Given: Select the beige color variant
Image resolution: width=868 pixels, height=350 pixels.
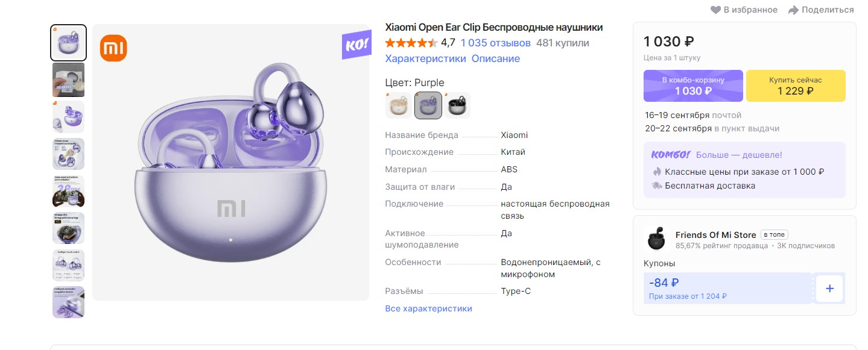Looking at the screenshot, I should click(x=398, y=105).
